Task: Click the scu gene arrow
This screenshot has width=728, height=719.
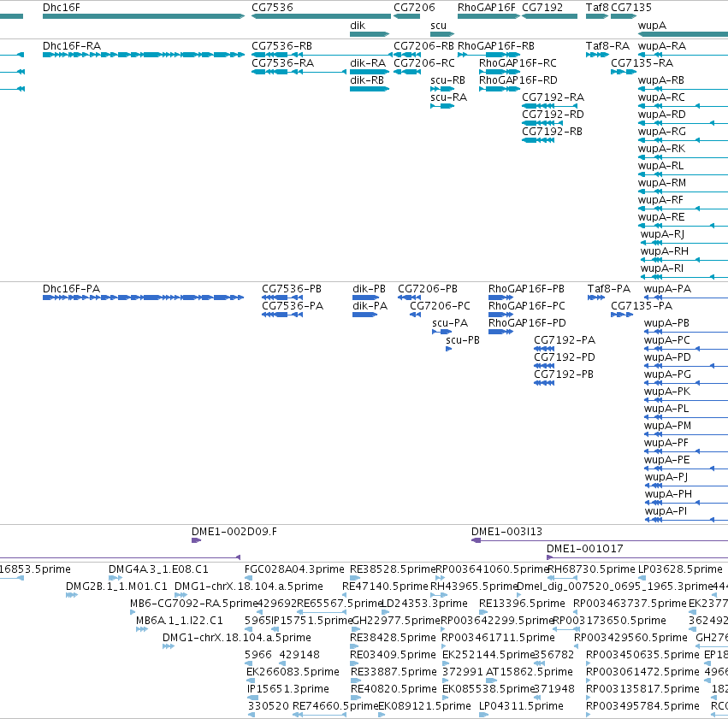Action: [x=442, y=34]
